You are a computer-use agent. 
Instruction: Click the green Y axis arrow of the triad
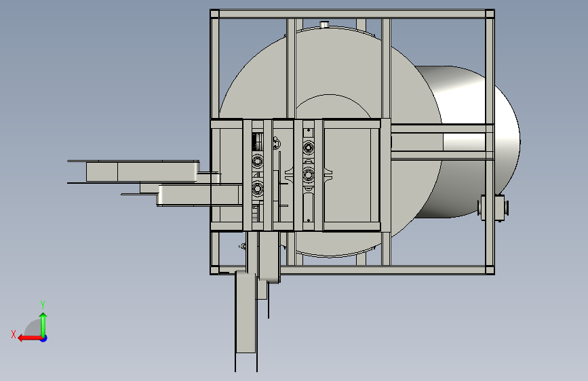tap(43, 324)
